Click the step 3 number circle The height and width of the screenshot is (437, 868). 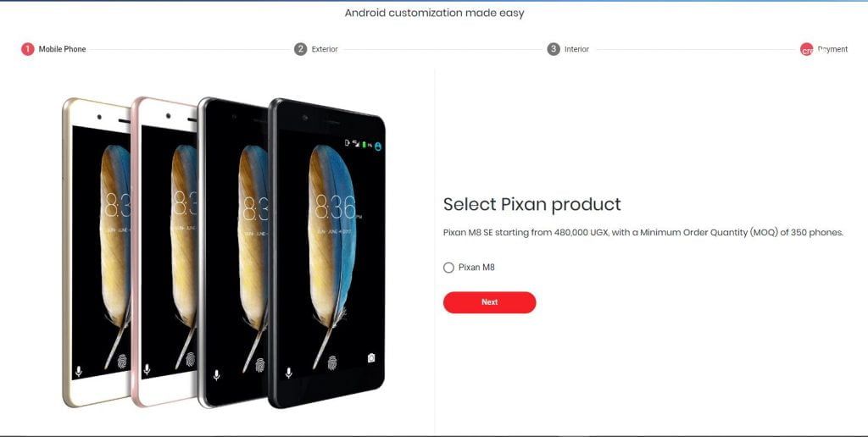[x=554, y=49]
